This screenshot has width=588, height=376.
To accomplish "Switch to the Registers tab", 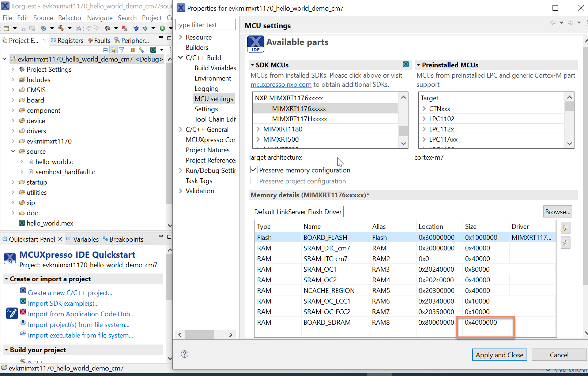I will pyautogui.click(x=70, y=40).
